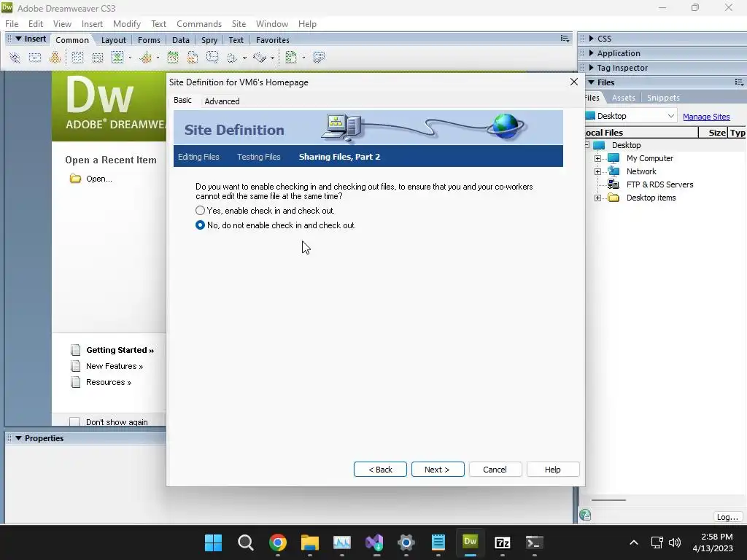
Task: Open the Getting Started » link
Action: coord(120,350)
